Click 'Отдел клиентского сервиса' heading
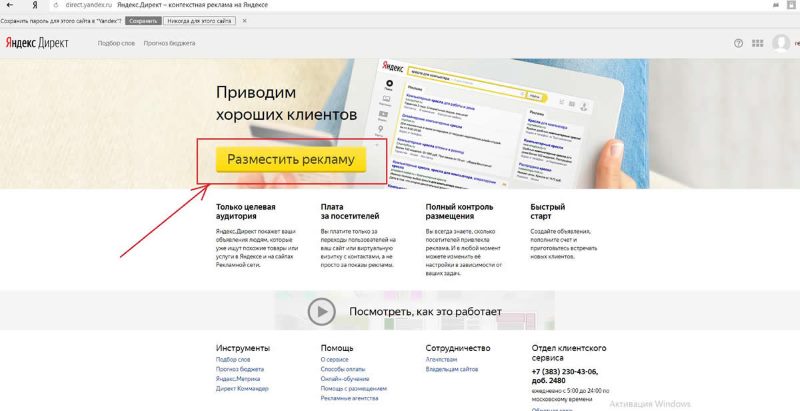Viewport: 800px width, 411px height. click(x=569, y=353)
